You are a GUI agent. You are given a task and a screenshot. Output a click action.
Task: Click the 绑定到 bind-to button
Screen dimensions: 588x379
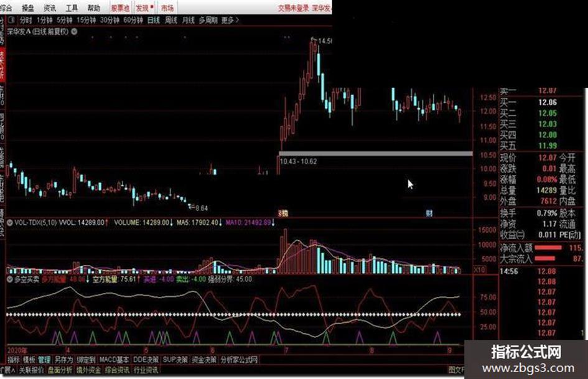click(86, 360)
